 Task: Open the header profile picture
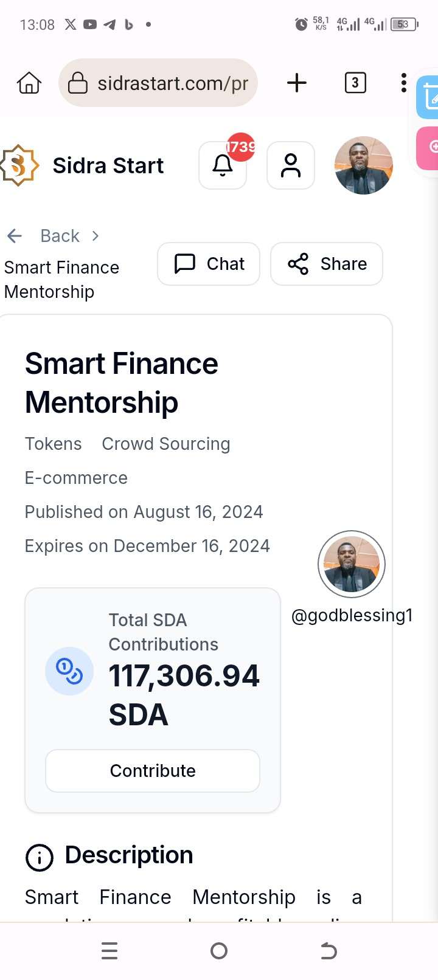coord(364,165)
